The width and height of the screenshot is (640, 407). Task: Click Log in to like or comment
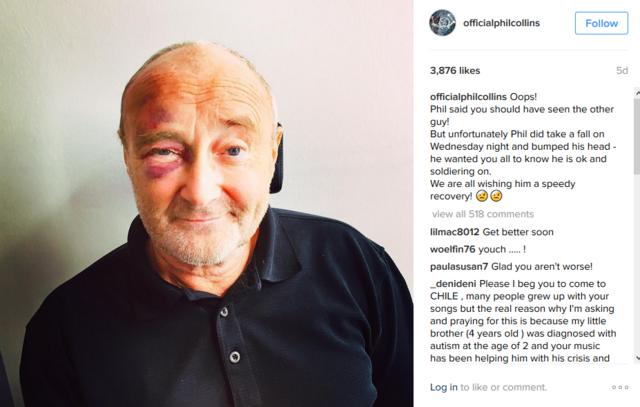444,387
